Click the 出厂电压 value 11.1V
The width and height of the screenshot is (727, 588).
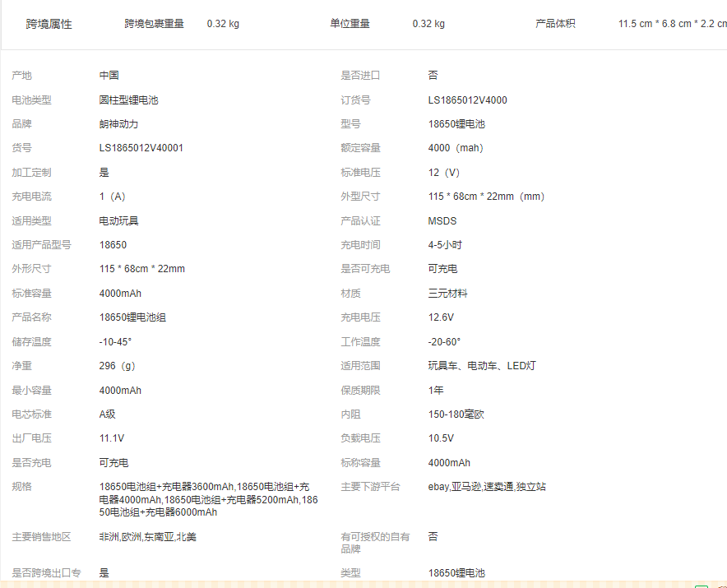click(112, 438)
